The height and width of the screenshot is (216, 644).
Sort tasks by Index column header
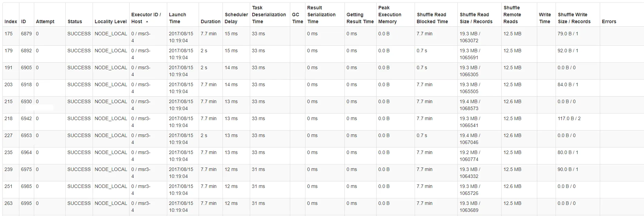[11, 21]
